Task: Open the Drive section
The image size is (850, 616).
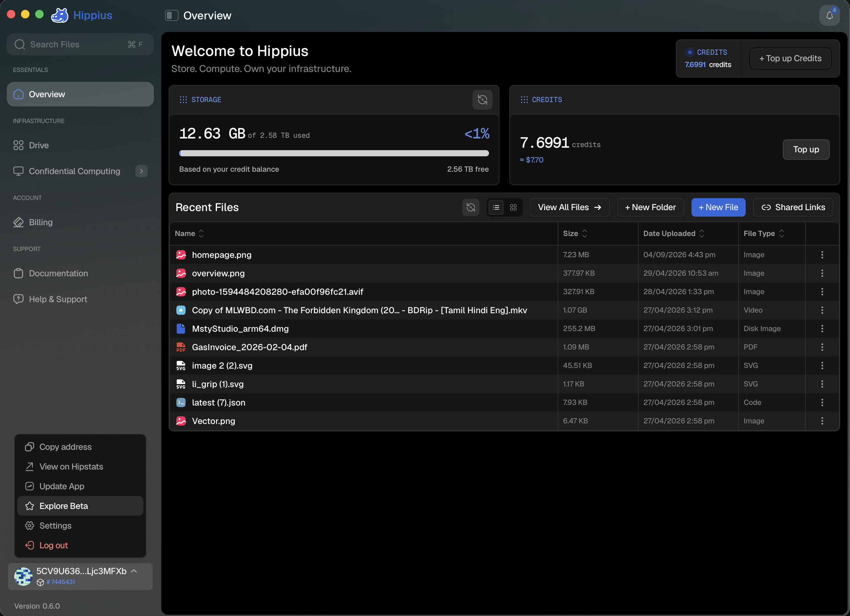Action: click(80, 145)
